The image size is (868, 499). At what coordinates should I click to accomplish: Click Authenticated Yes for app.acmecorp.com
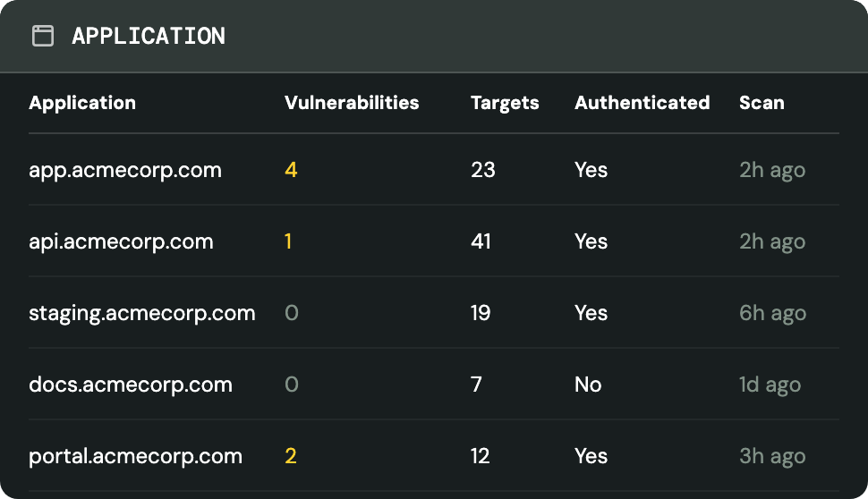(x=591, y=170)
